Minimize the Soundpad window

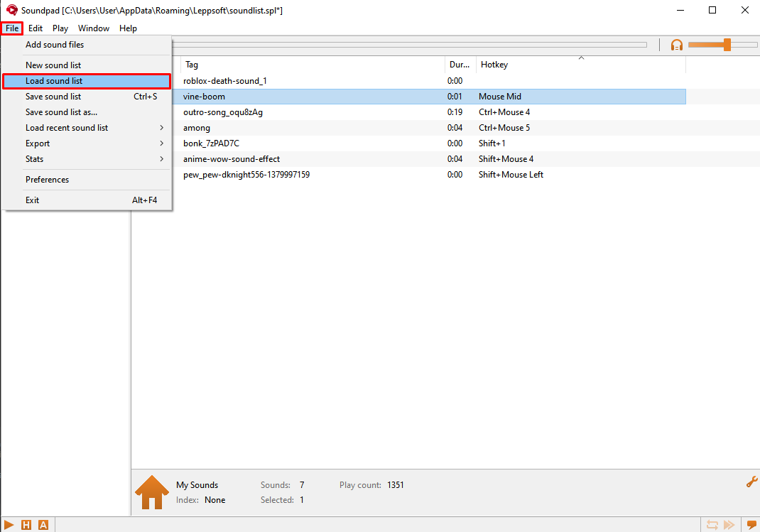680,10
